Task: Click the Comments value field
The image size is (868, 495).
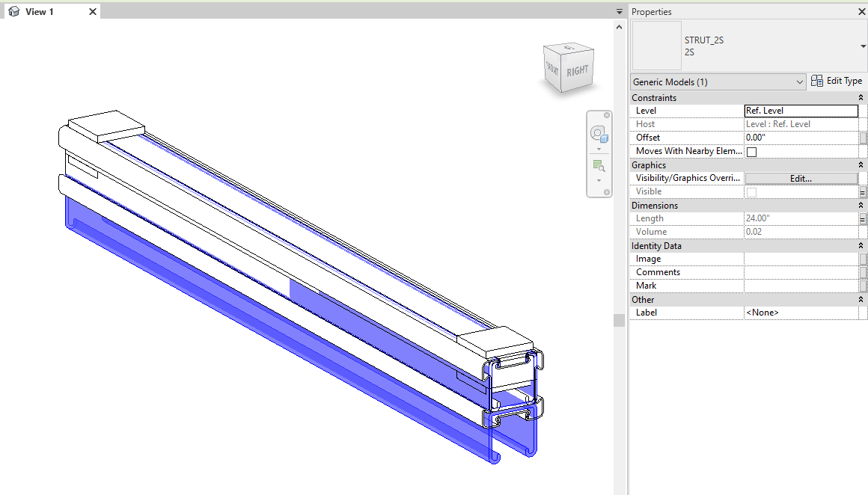Action: coord(801,272)
